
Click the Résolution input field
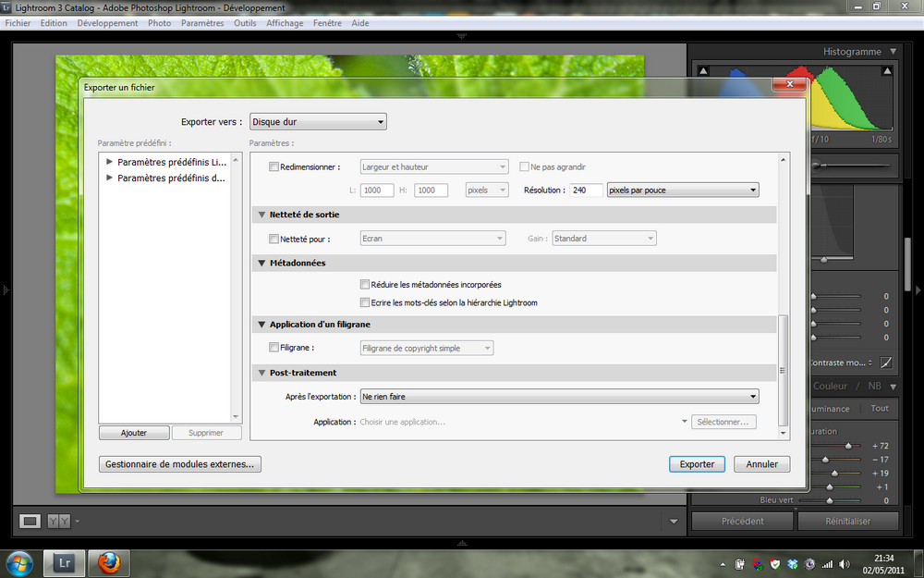click(587, 190)
